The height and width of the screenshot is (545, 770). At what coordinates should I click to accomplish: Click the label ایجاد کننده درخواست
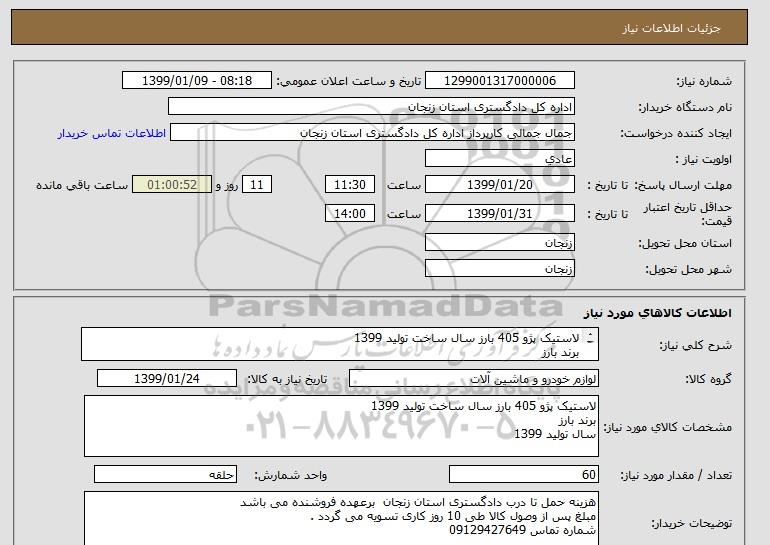[x=676, y=133]
